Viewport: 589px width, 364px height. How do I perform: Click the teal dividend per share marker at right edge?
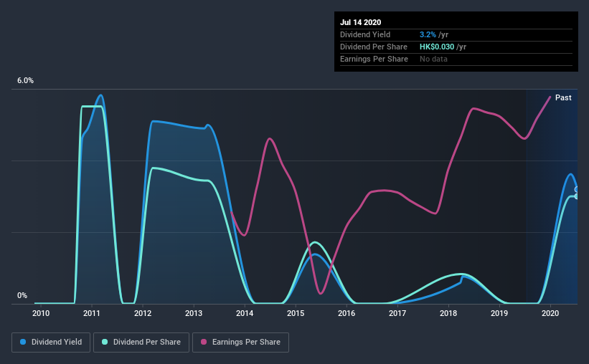tap(577, 196)
